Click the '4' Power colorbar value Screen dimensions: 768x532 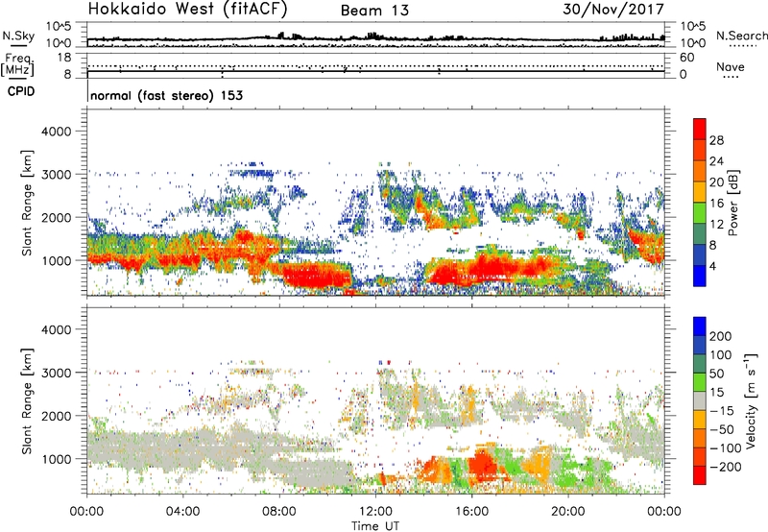point(712,266)
